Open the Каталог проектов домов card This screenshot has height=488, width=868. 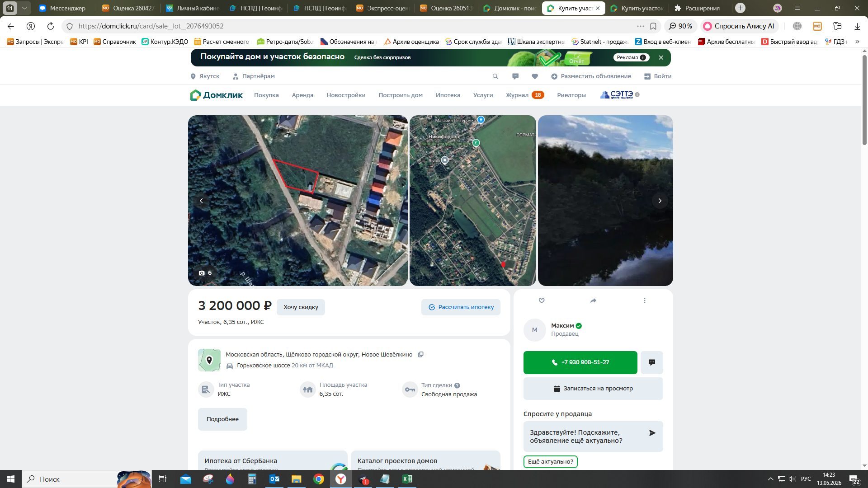[x=425, y=460]
